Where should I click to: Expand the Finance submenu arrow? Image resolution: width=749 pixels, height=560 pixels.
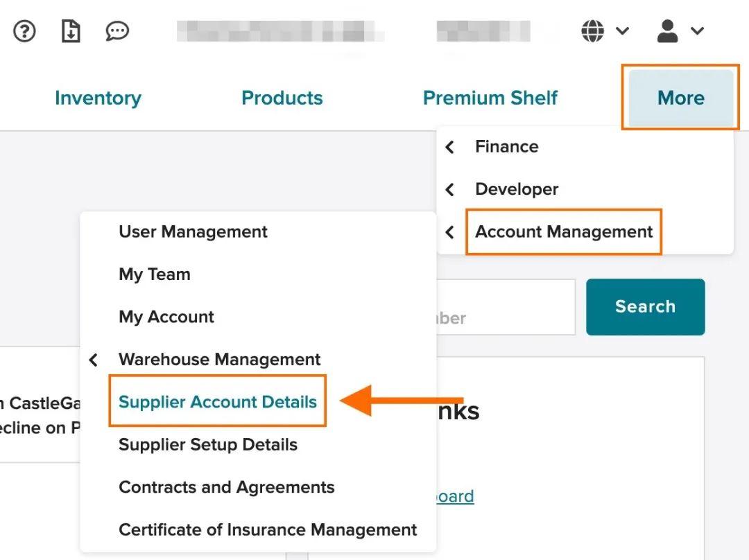click(450, 147)
